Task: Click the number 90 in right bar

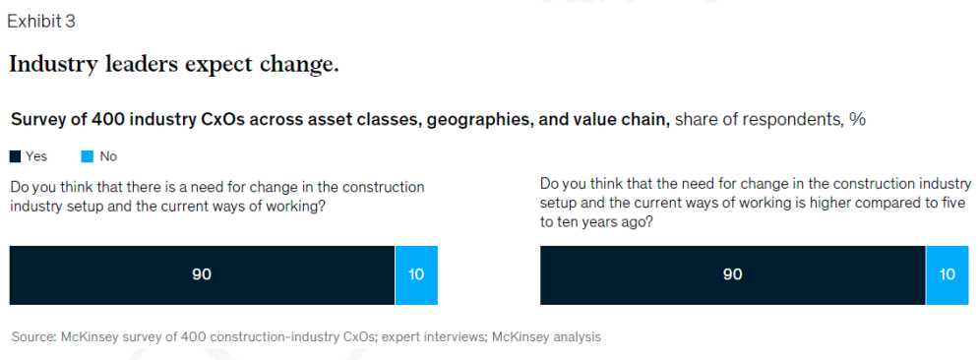Action: 732,275
